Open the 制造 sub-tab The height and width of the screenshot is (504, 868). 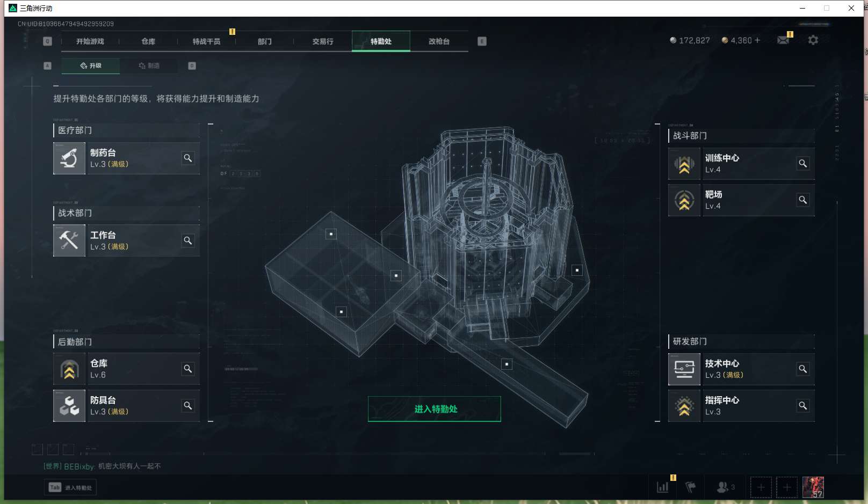tap(149, 65)
